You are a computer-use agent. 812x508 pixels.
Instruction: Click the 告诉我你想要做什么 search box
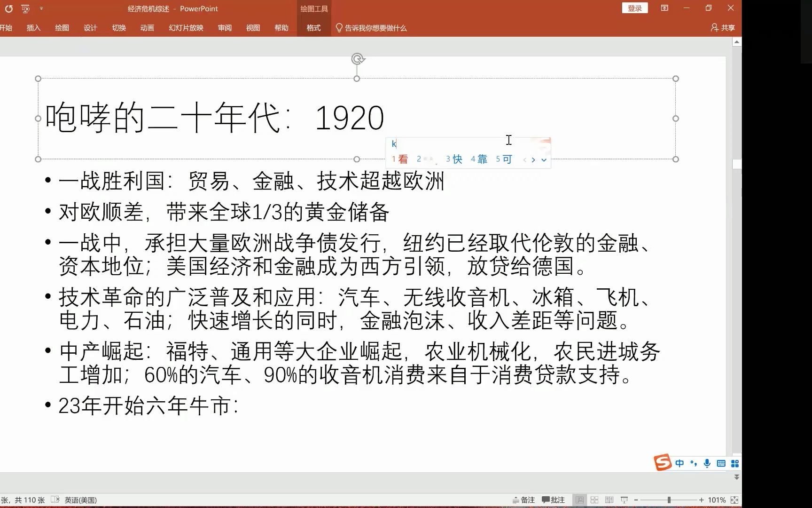pyautogui.click(x=371, y=28)
